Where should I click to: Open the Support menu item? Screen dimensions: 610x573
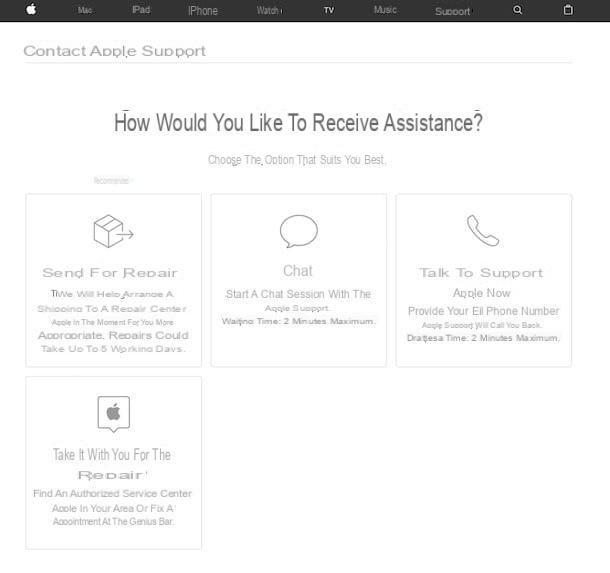[452, 12]
